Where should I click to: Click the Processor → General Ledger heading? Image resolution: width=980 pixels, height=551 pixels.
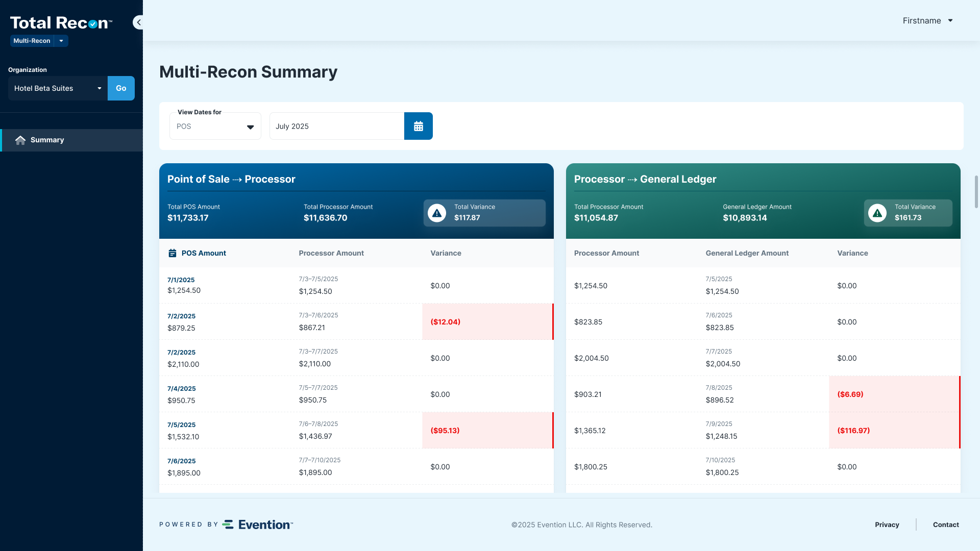coord(645,179)
